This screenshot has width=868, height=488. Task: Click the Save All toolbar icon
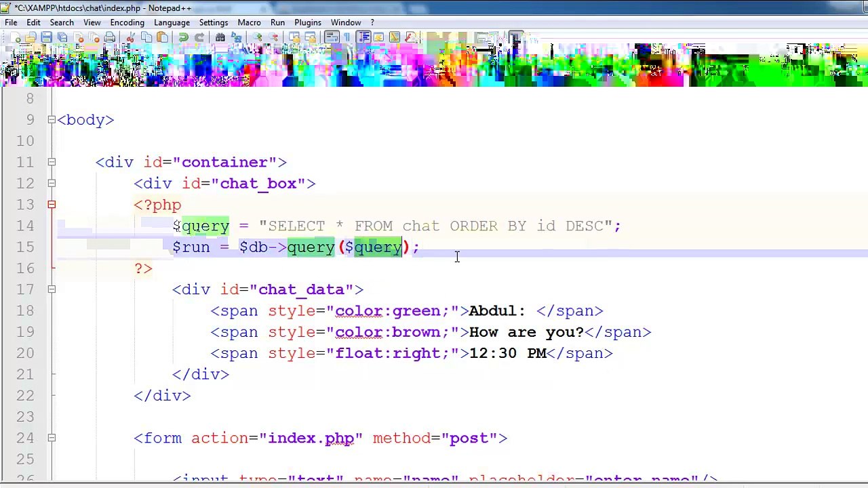pos(62,37)
